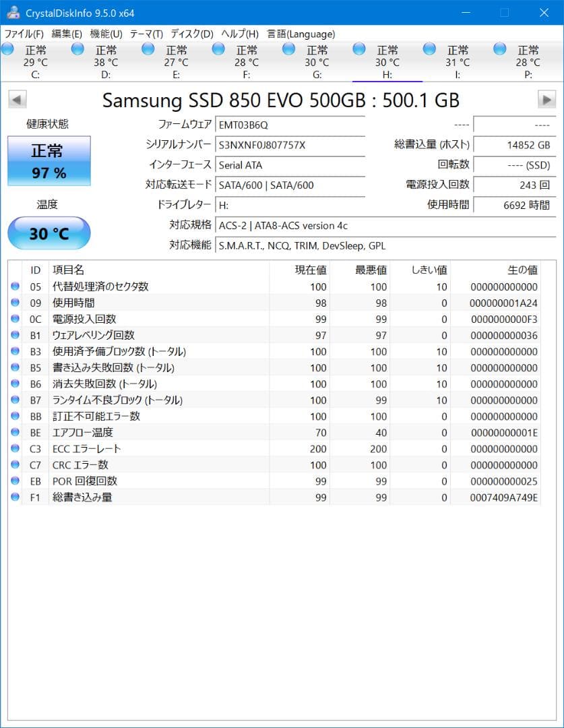
Task: Go to next disk with right arrow
Action: tap(547, 99)
